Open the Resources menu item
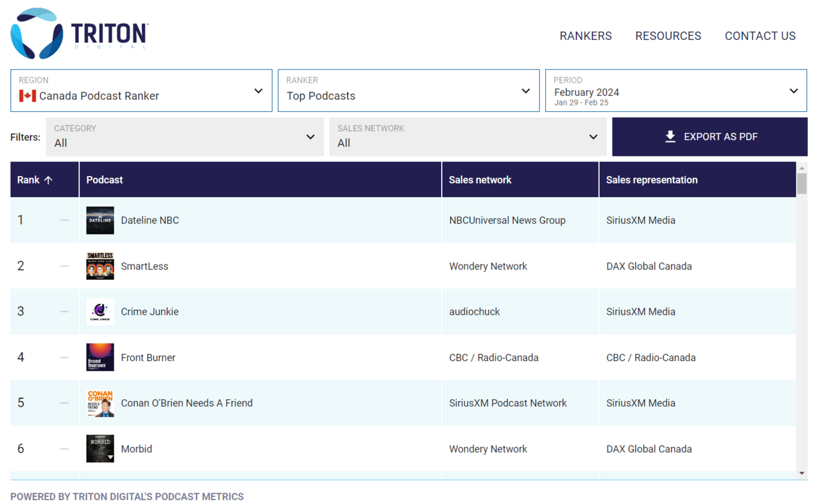The image size is (821, 504). coord(668,36)
